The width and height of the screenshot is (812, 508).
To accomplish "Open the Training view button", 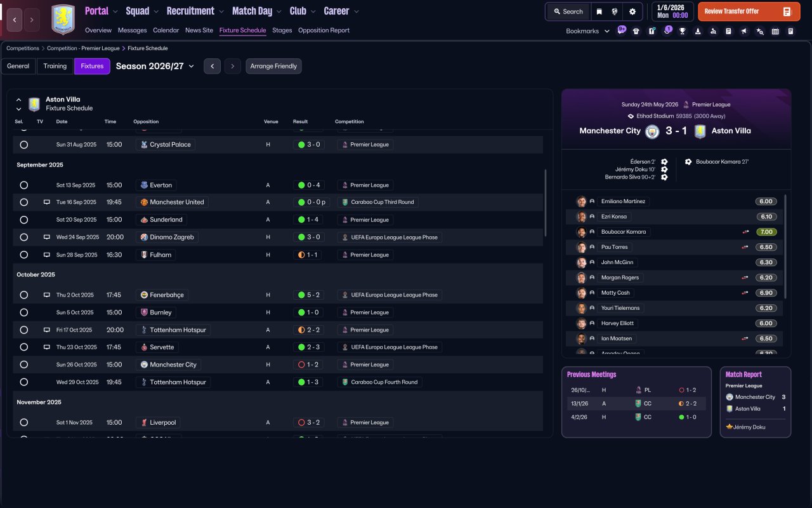I will point(55,66).
